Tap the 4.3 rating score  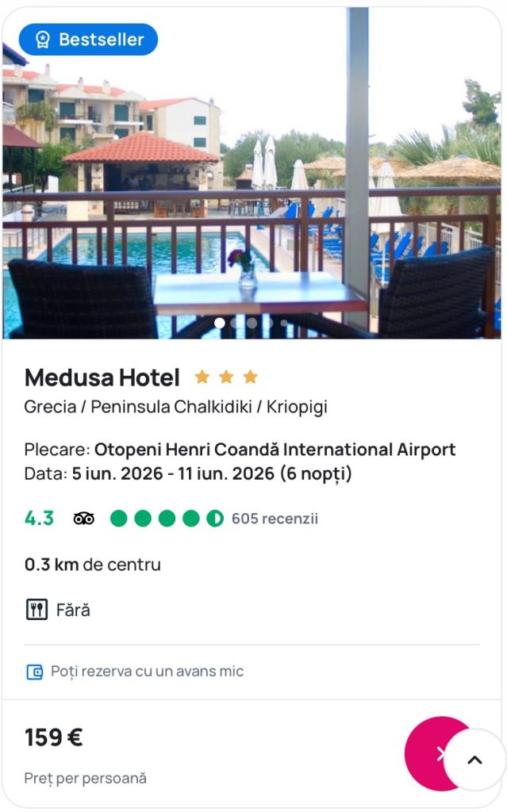39,519
